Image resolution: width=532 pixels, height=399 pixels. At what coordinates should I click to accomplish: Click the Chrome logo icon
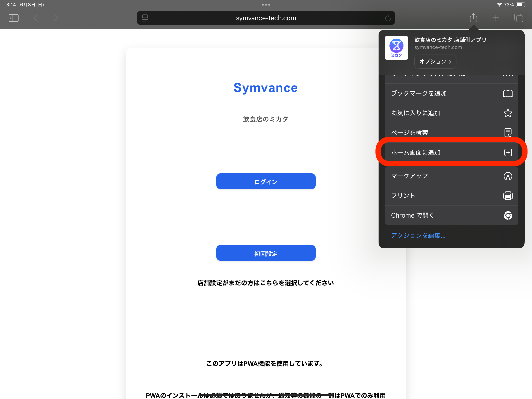(508, 215)
